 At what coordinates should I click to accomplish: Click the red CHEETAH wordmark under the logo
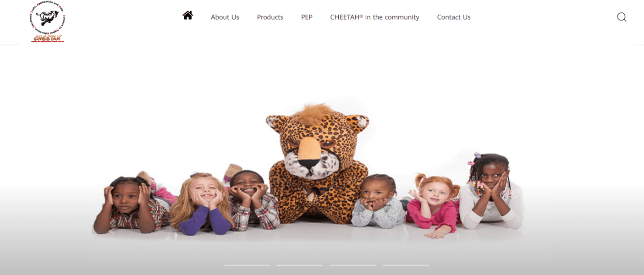[x=48, y=38]
